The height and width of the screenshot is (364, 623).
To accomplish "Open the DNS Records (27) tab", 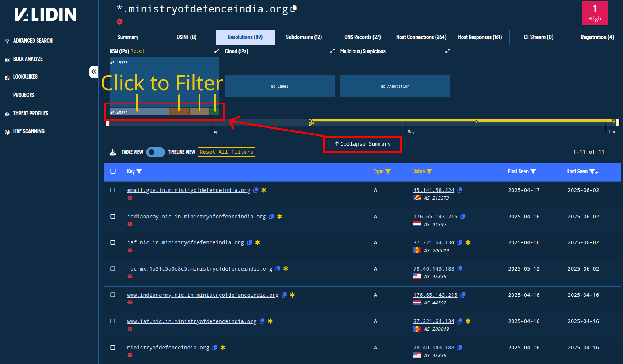I will pyautogui.click(x=363, y=37).
